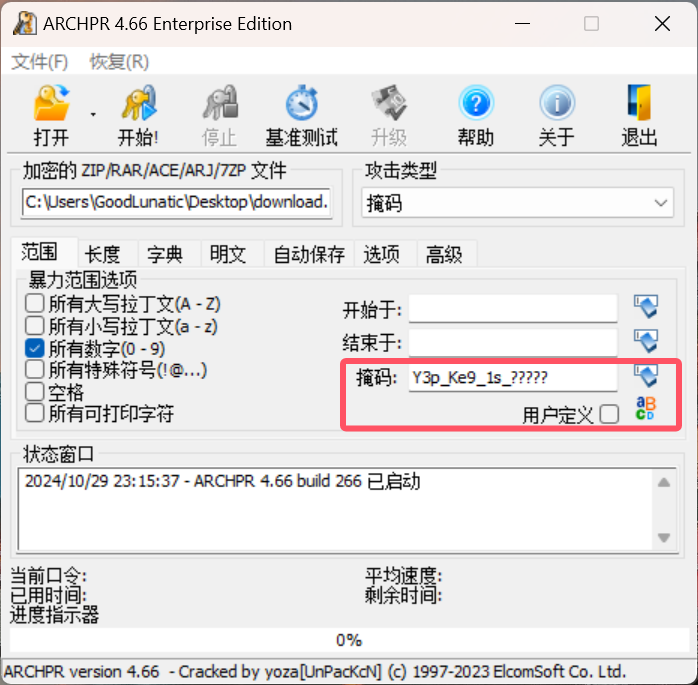Click the icon beside the 开始于 field

pyautogui.click(x=646, y=307)
